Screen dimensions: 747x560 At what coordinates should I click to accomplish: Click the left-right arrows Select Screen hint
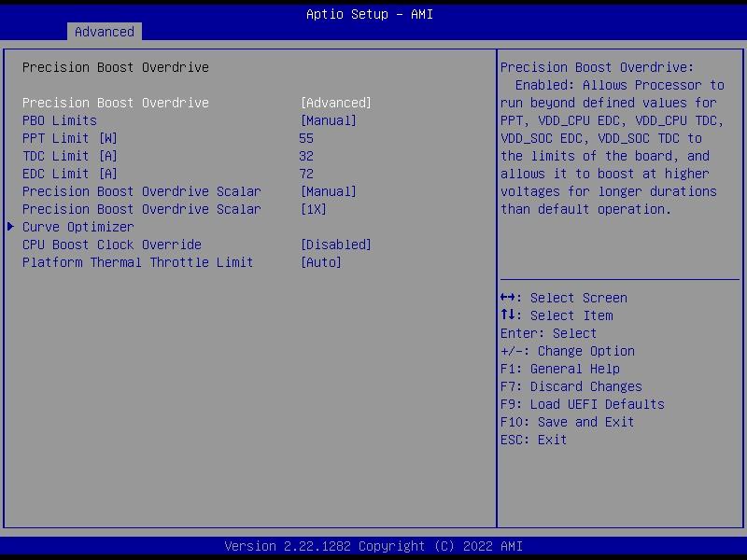click(564, 298)
